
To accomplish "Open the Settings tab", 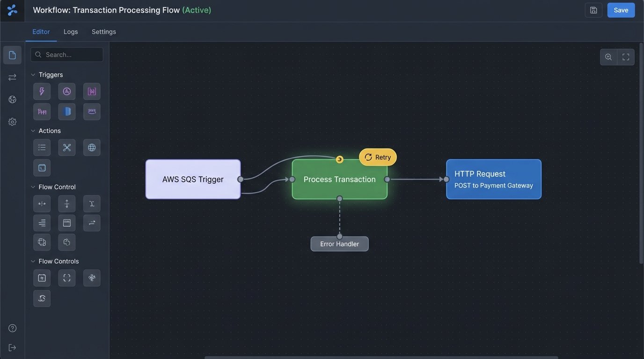I will tap(104, 31).
